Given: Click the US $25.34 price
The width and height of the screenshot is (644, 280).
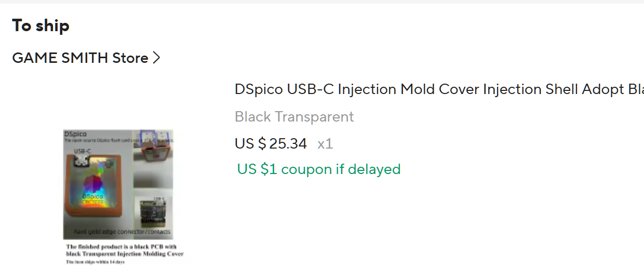Looking at the screenshot, I should pos(271,143).
